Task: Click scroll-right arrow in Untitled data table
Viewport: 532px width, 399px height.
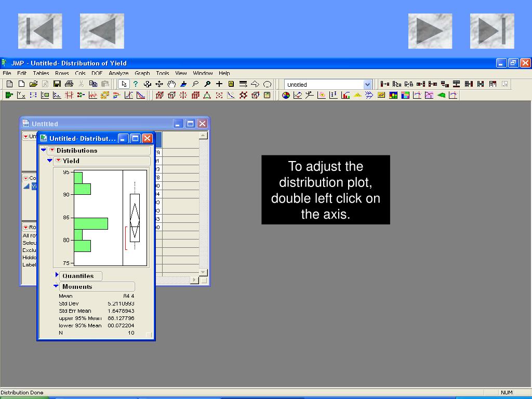Action: click(x=194, y=280)
